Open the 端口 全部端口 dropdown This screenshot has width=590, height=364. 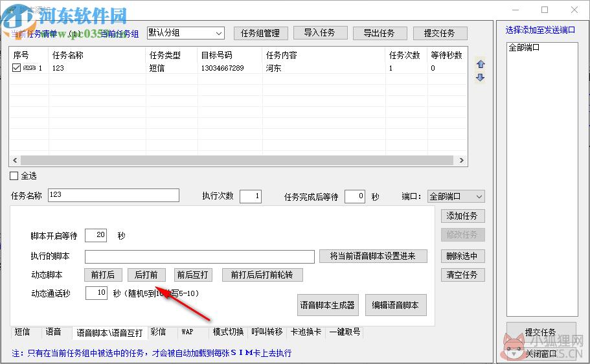click(x=456, y=196)
